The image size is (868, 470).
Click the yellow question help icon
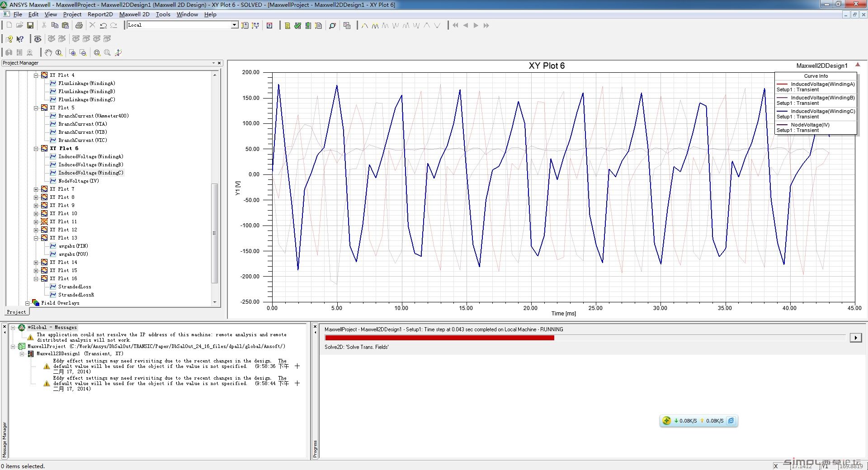click(9, 39)
